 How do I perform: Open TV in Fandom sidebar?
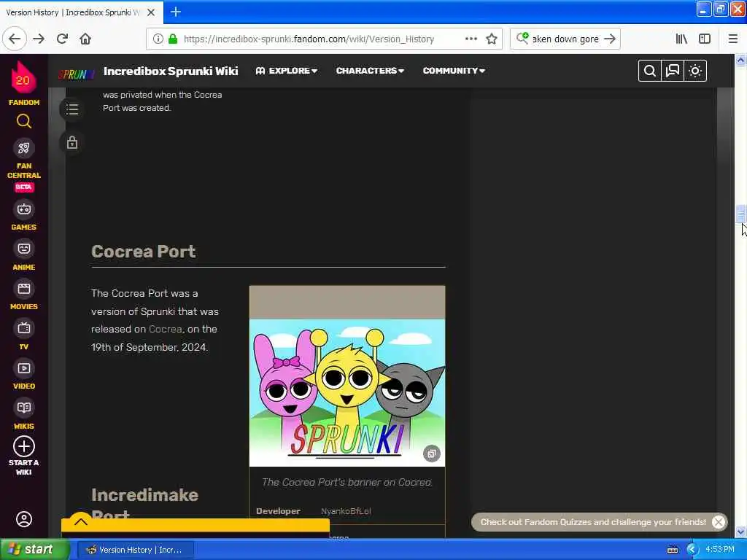tap(24, 335)
